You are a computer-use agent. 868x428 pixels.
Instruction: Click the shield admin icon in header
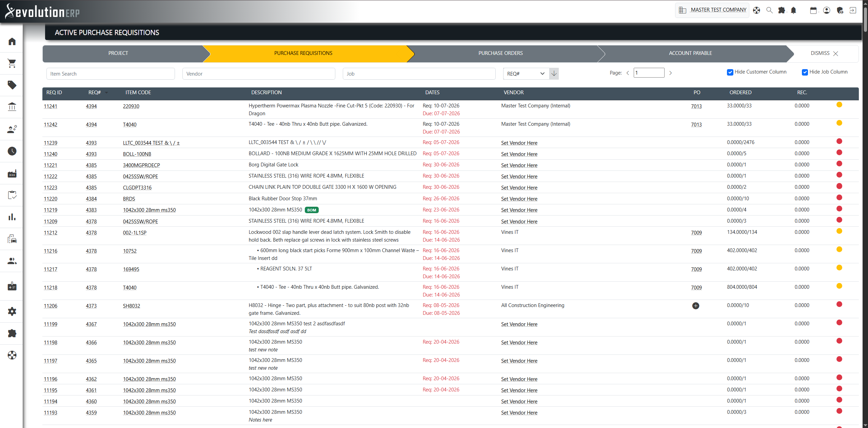(x=840, y=10)
